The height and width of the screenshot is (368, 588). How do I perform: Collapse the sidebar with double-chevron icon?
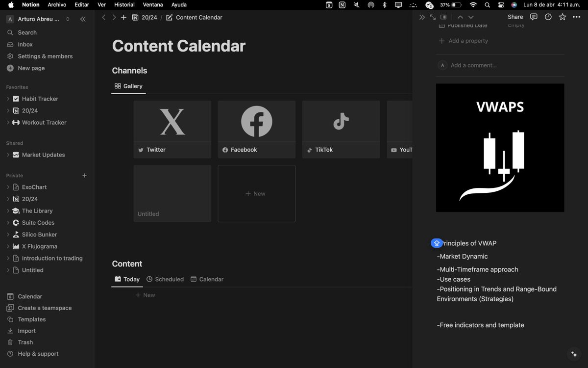[x=83, y=19]
